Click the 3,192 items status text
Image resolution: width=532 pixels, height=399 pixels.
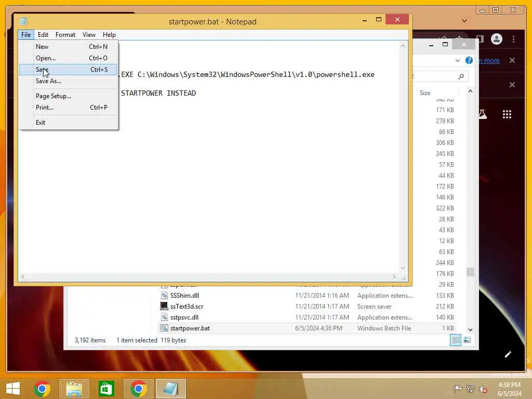pos(90,340)
